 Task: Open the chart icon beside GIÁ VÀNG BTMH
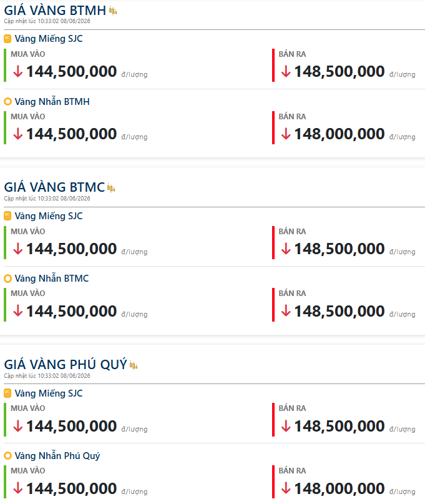113,11
